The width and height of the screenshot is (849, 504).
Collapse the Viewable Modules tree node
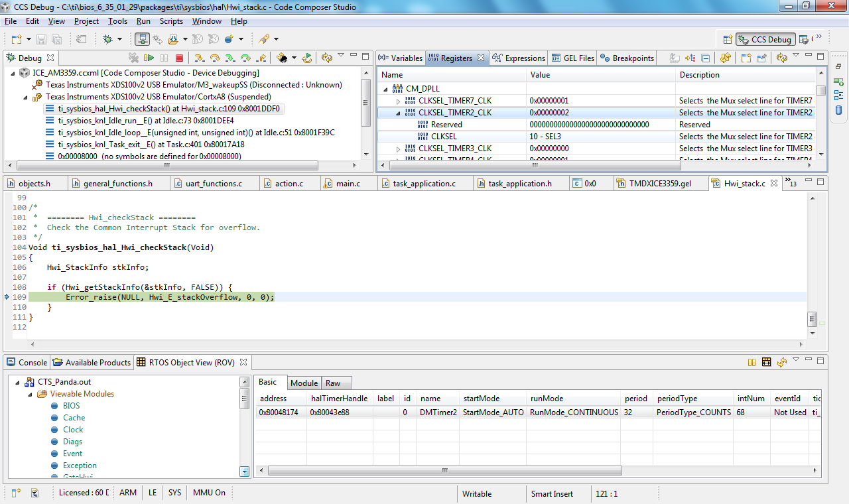coord(30,394)
